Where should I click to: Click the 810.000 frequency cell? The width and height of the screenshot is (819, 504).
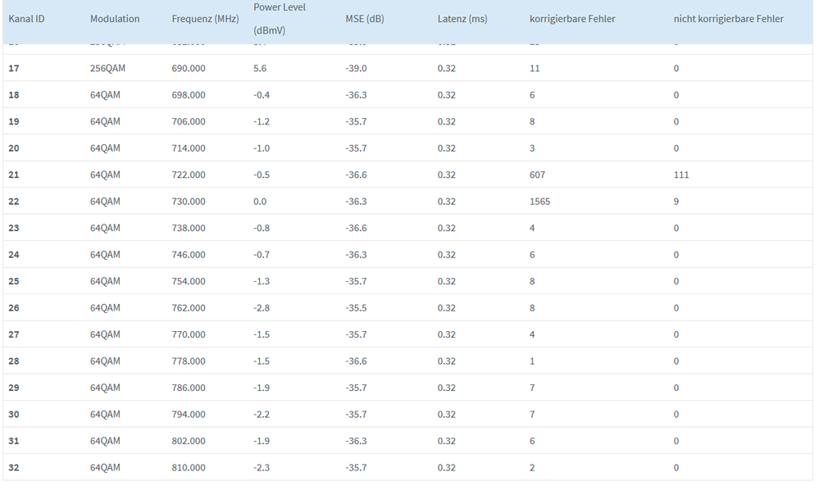(189, 468)
